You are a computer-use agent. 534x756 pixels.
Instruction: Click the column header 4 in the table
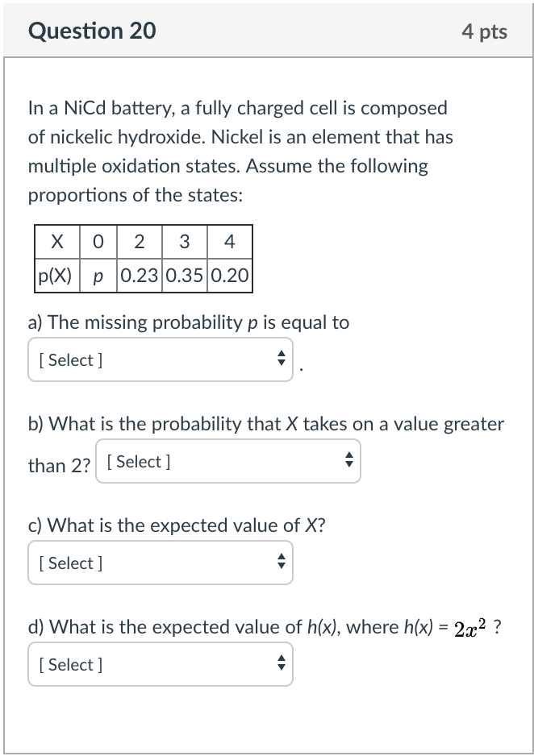click(230, 241)
